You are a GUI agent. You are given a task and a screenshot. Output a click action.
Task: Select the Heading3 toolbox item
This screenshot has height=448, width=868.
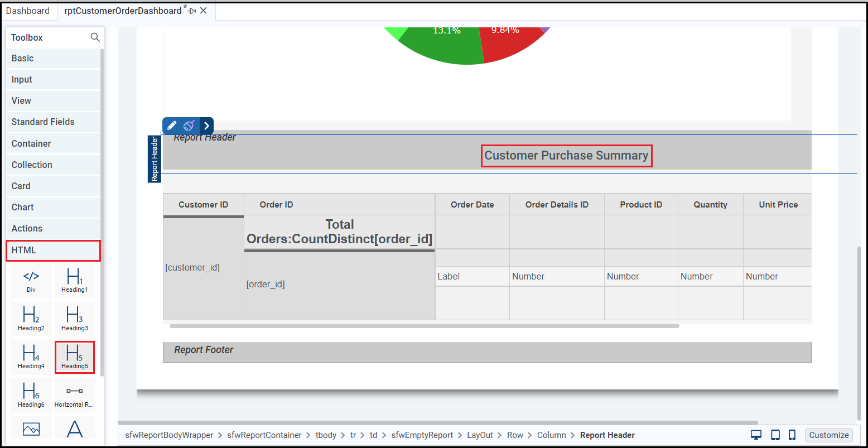(74, 318)
